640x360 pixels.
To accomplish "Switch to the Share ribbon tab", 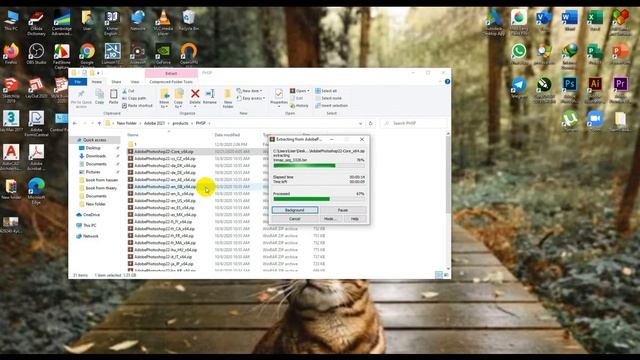I will click(116, 82).
